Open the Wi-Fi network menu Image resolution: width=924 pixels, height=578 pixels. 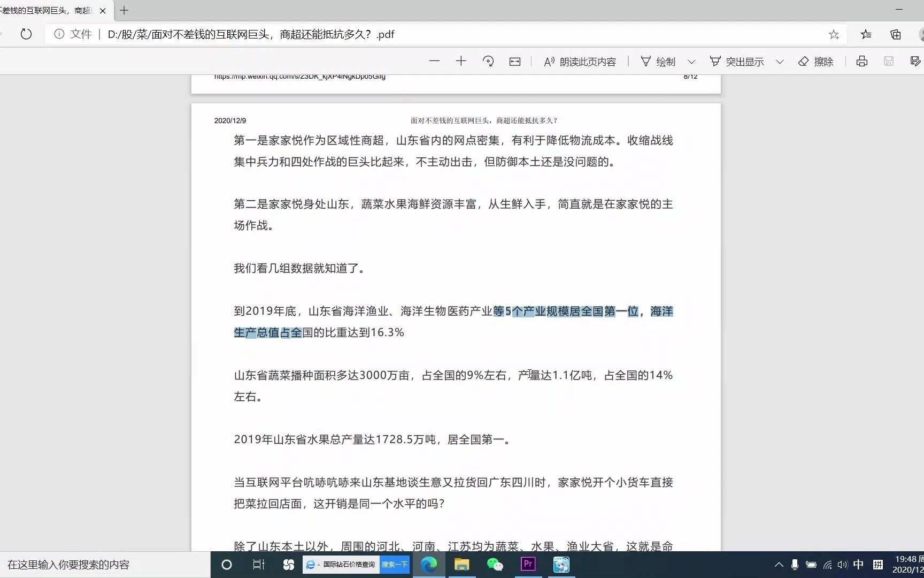pos(827,565)
